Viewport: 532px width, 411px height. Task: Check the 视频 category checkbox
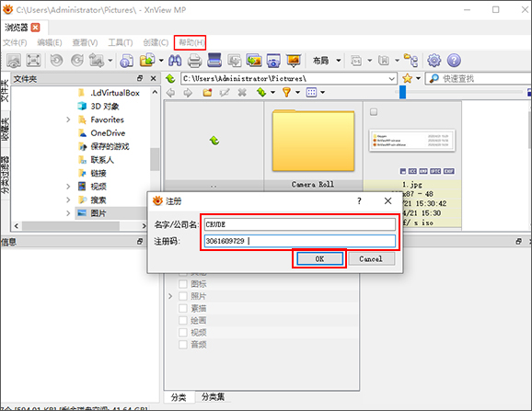pos(183,333)
